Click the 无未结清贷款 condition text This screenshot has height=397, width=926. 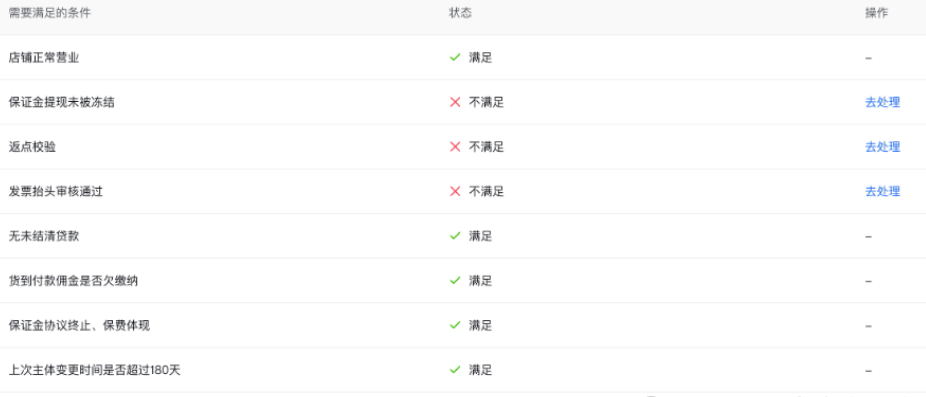pos(44,236)
